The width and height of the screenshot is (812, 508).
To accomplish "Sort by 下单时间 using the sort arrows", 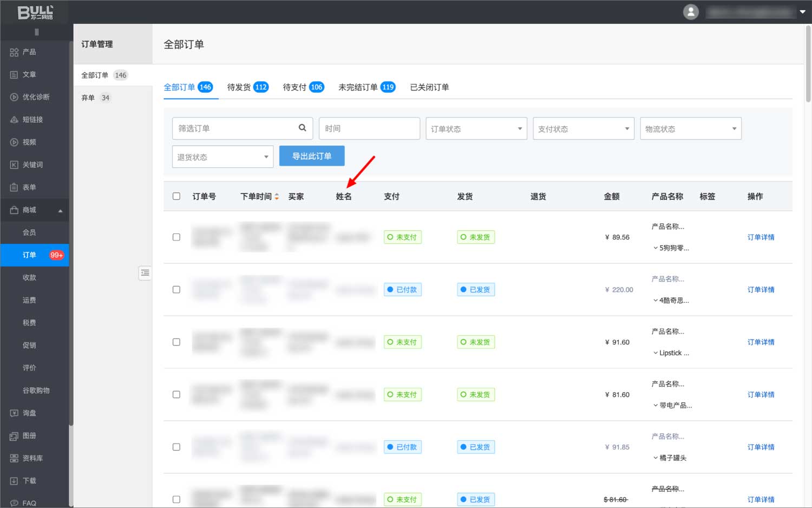I will pos(277,197).
